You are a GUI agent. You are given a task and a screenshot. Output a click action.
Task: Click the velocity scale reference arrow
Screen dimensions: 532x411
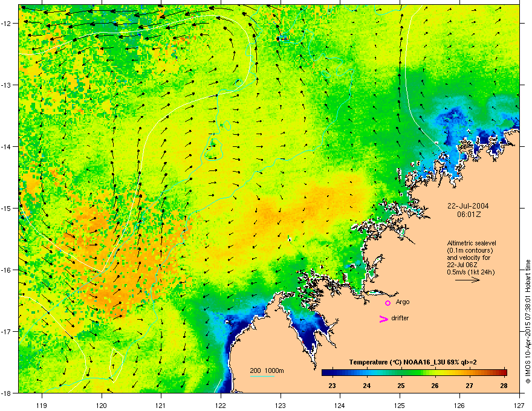[467, 280]
